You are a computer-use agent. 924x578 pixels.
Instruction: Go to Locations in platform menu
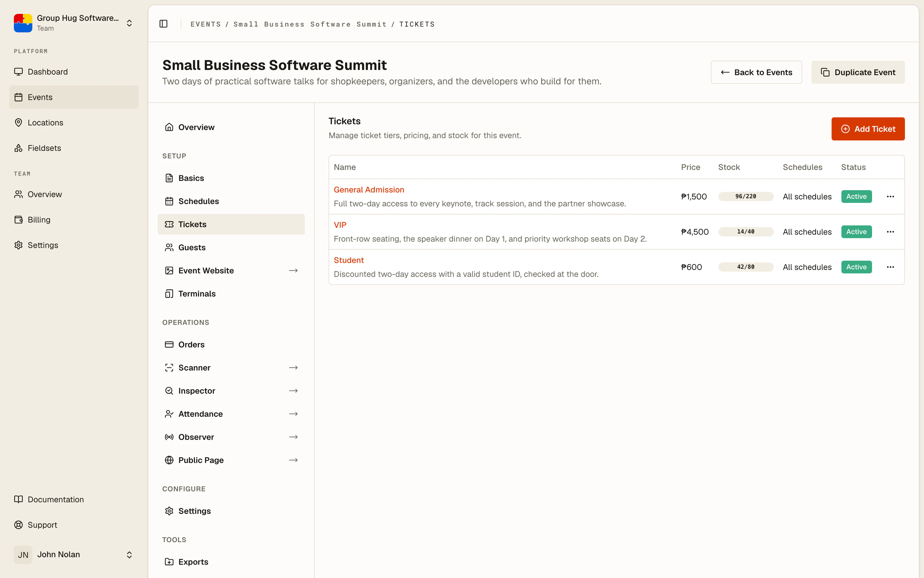point(74,122)
